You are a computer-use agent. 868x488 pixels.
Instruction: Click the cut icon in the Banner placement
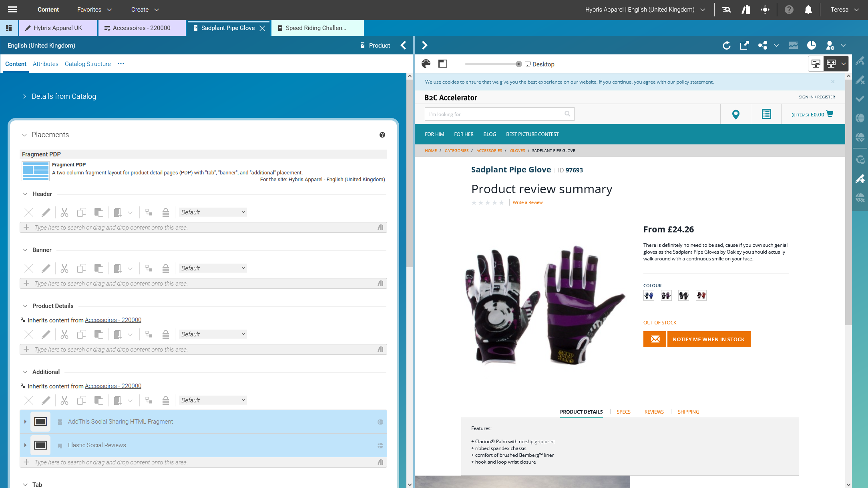tap(64, 268)
